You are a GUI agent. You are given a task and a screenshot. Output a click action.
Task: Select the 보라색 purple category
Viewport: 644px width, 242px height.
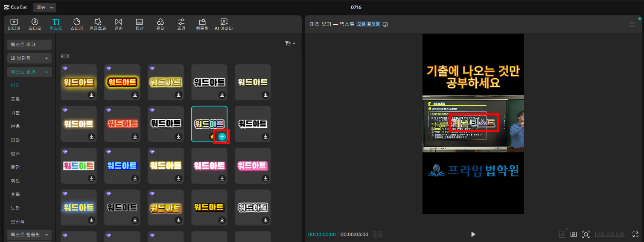pos(18,222)
